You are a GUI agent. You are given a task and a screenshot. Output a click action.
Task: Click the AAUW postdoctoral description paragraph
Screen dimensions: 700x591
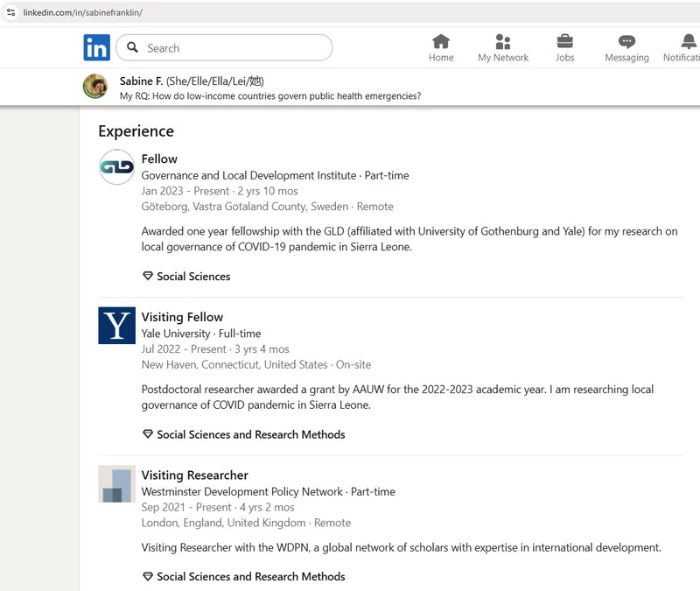tap(397, 398)
